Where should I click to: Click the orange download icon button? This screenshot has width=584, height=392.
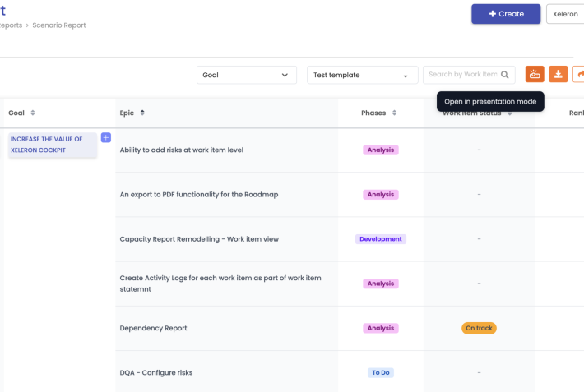[x=559, y=75]
